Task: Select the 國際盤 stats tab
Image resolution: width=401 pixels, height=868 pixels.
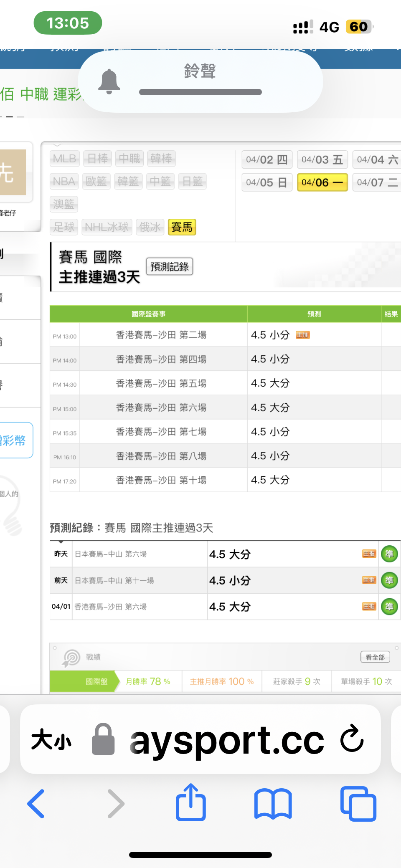Action: point(96,681)
